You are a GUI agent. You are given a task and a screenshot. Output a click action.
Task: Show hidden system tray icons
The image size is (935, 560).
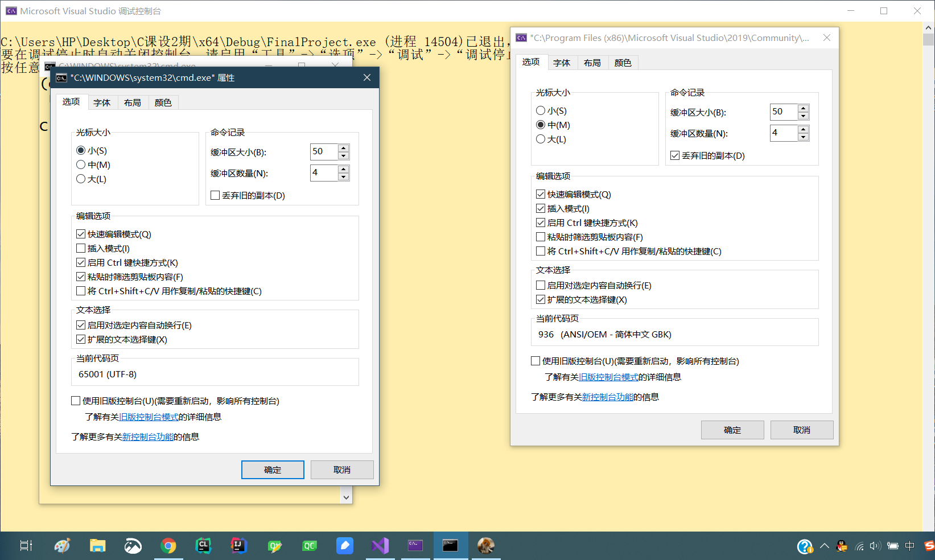[x=824, y=546]
